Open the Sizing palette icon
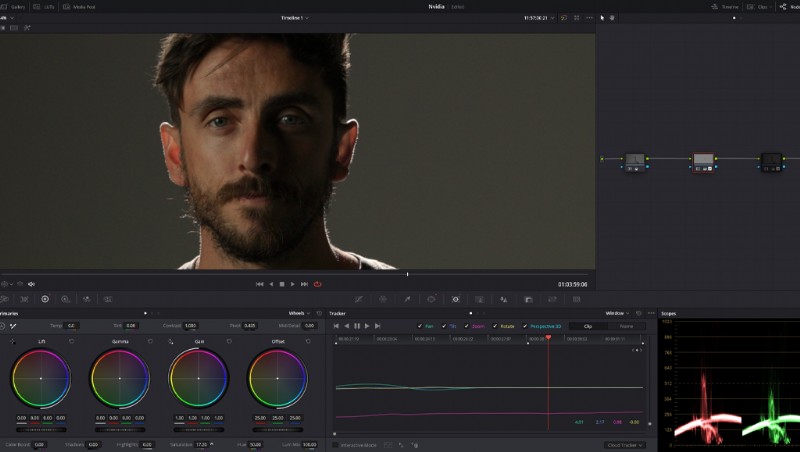This screenshot has height=452, width=800. tap(552, 299)
